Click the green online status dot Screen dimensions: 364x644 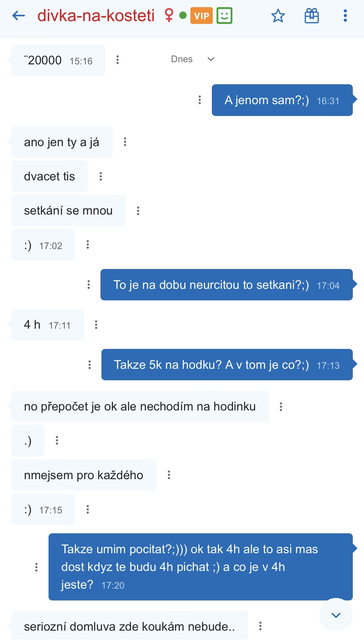point(183,15)
